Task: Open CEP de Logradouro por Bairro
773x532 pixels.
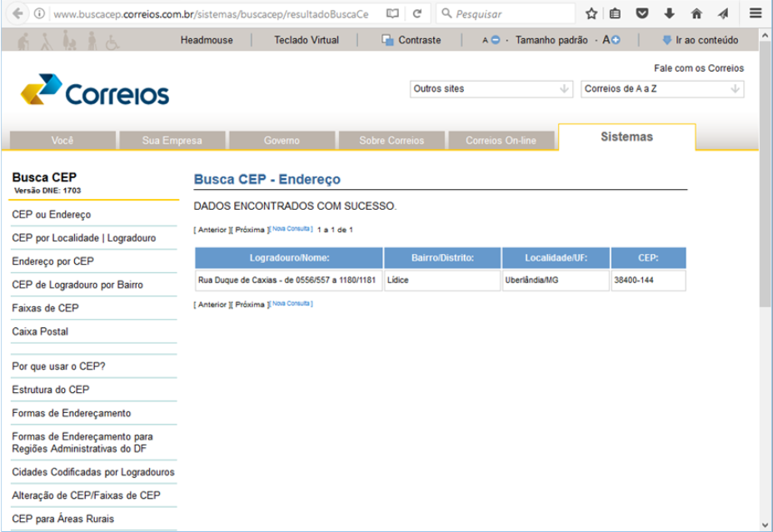Action: pyautogui.click(x=77, y=286)
